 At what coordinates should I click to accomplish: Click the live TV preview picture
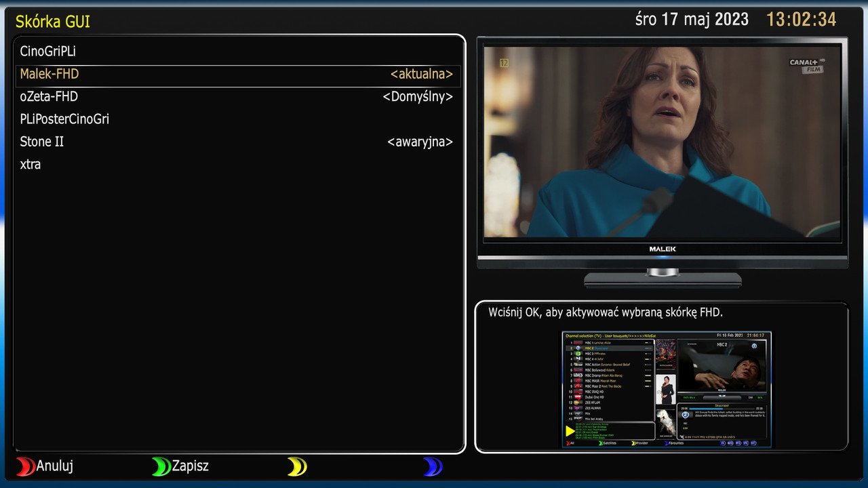662,142
